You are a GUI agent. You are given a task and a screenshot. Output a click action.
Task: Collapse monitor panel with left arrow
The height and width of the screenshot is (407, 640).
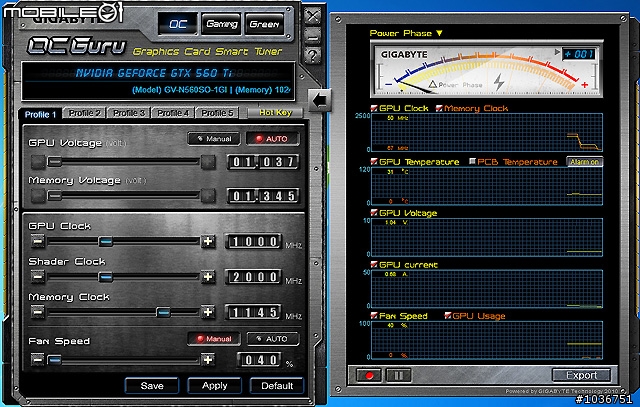click(x=319, y=100)
